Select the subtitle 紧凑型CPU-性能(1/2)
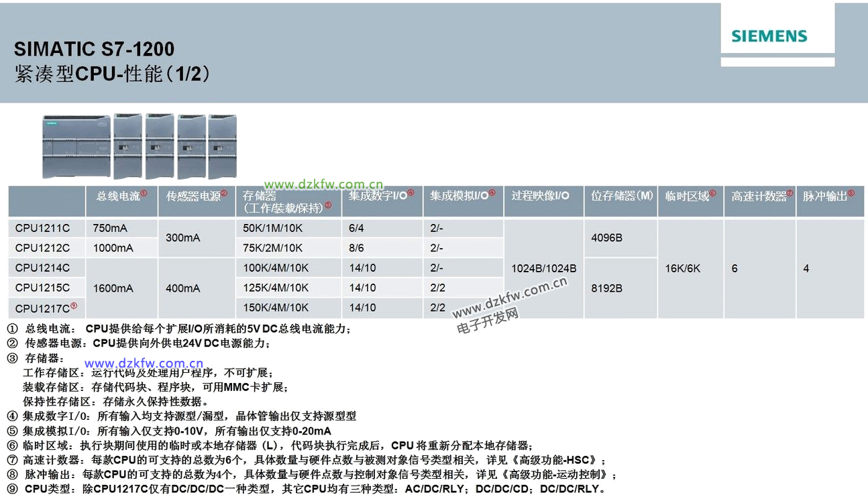 (x=111, y=73)
